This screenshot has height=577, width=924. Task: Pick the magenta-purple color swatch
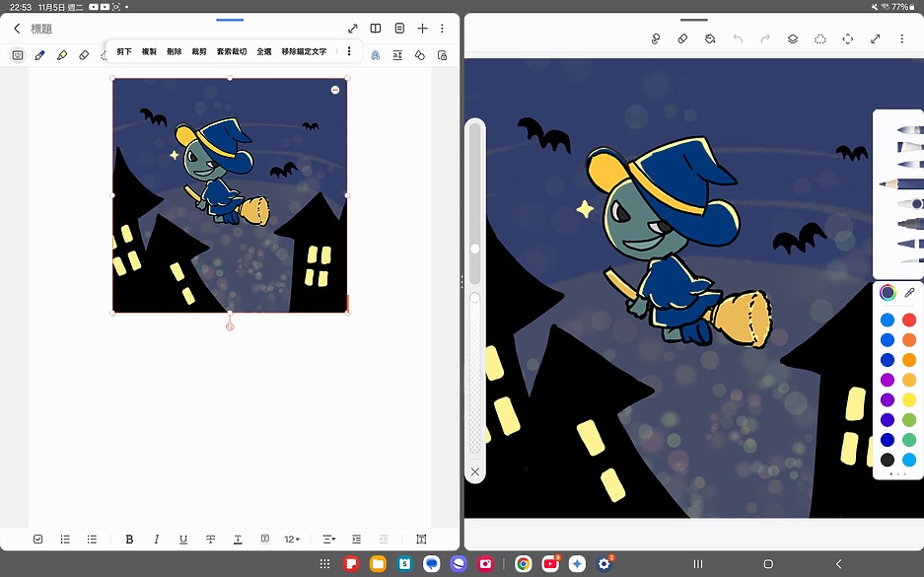pyautogui.click(x=888, y=380)
